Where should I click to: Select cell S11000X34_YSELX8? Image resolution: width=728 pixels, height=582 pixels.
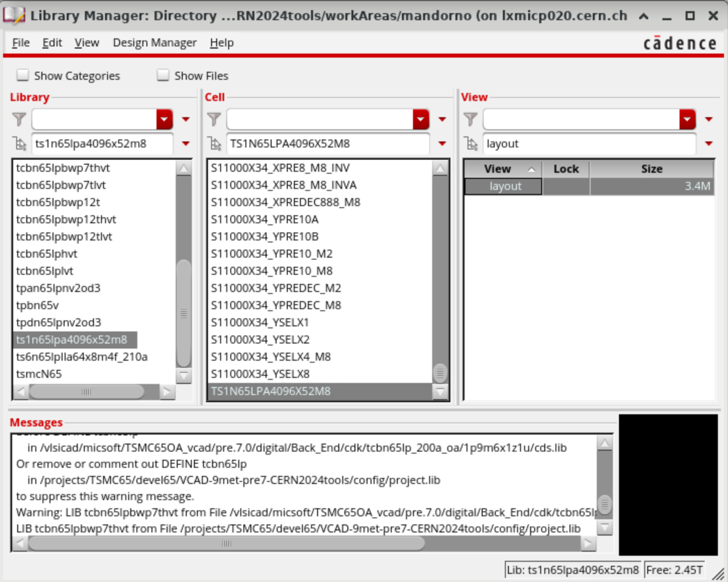260,374
